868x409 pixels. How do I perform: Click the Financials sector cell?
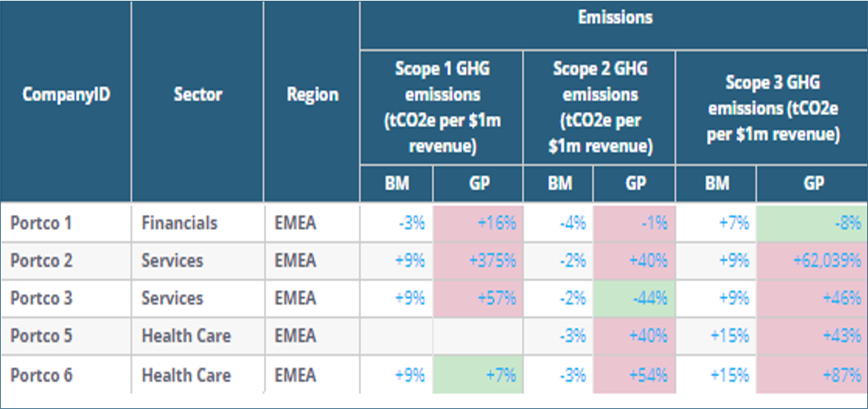180,223
